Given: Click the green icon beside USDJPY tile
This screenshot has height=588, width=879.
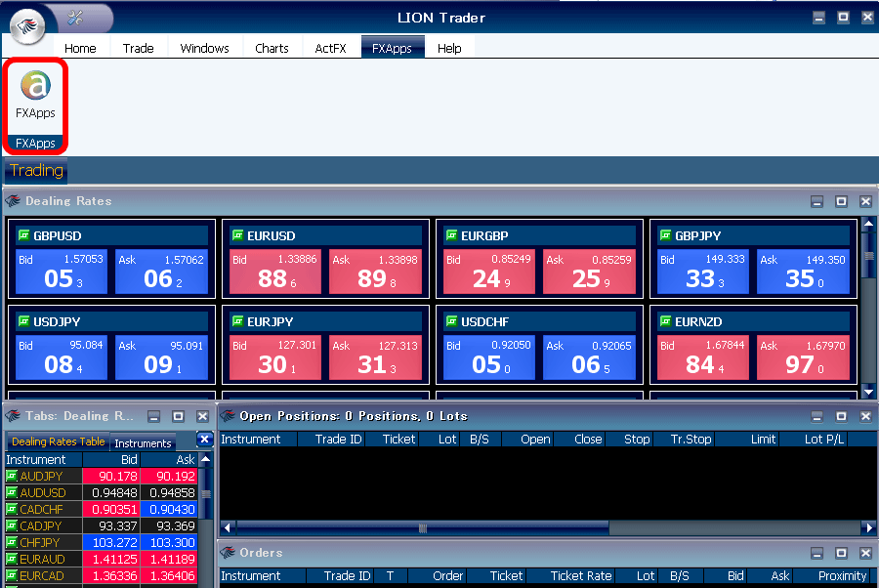Looking at the screenshot, I should pyautogui.click(x=24, y=321).
